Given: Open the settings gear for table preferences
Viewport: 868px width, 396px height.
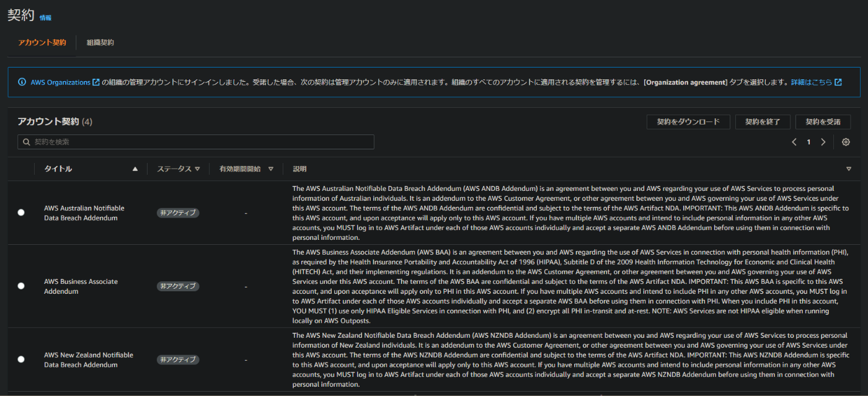Looking at the screenshot, I should point(846,142).
